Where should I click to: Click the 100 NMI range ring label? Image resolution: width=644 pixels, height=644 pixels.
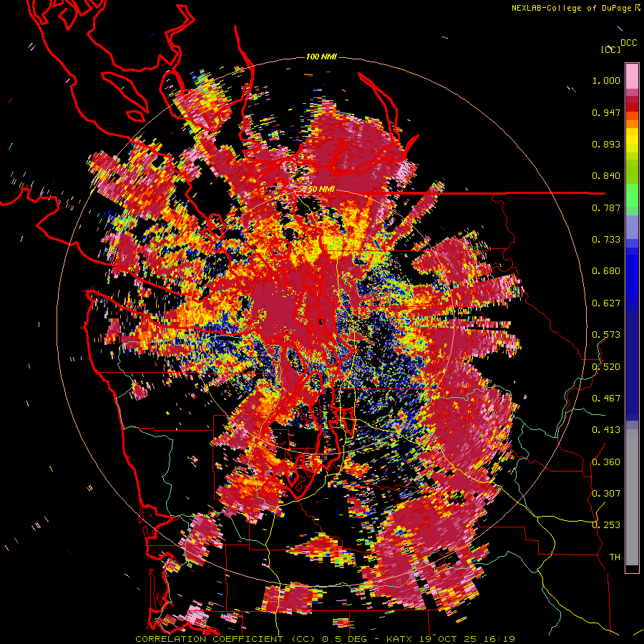(x=321, y=57)
